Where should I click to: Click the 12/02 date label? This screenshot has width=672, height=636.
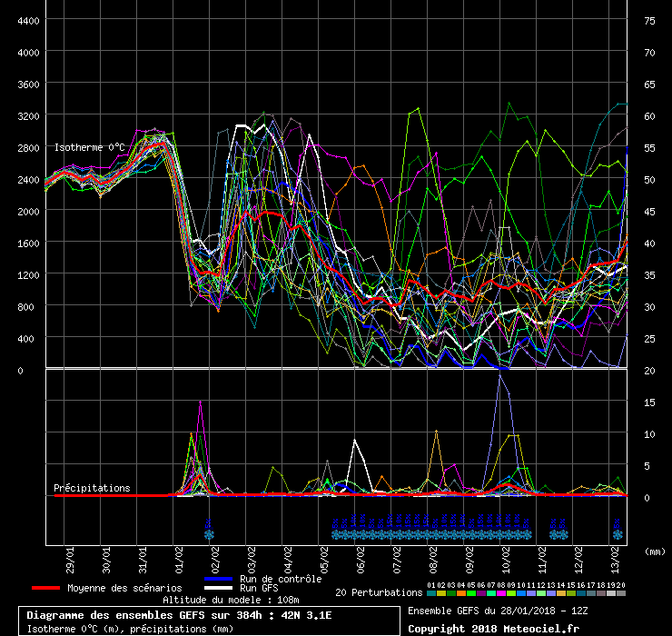(578, 560)
